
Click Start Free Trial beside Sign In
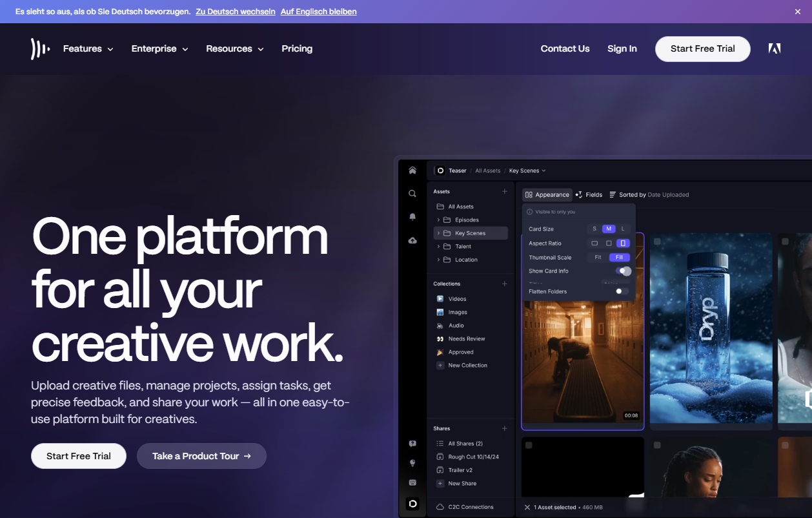pyautogui.click(x=703, y=49)
